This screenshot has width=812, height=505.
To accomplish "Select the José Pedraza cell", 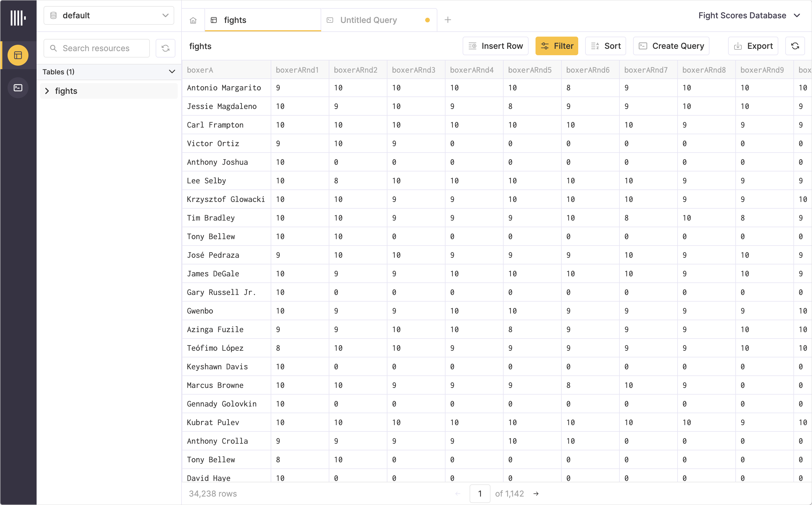I will [226, 255].
